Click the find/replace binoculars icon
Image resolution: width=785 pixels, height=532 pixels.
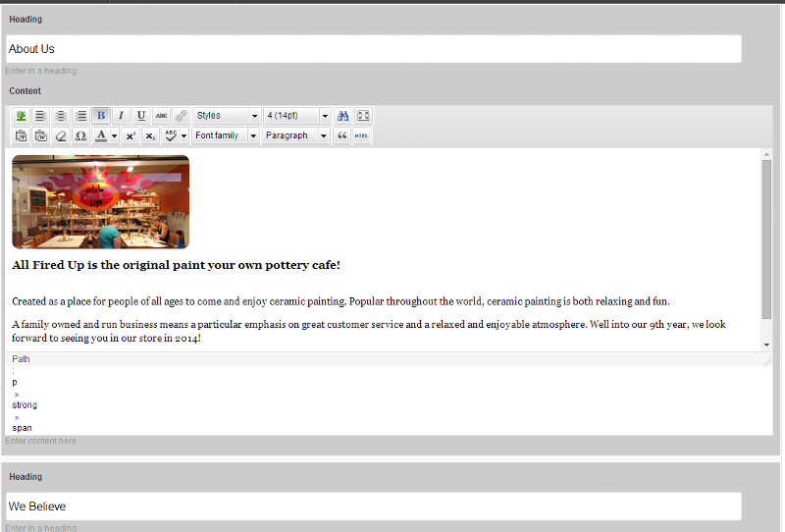point(342,116)
